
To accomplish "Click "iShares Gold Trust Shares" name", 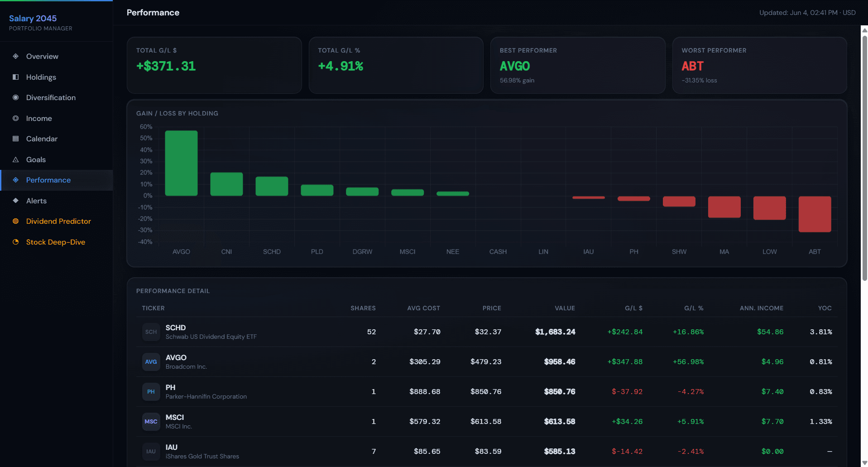I will pos(202,456).
